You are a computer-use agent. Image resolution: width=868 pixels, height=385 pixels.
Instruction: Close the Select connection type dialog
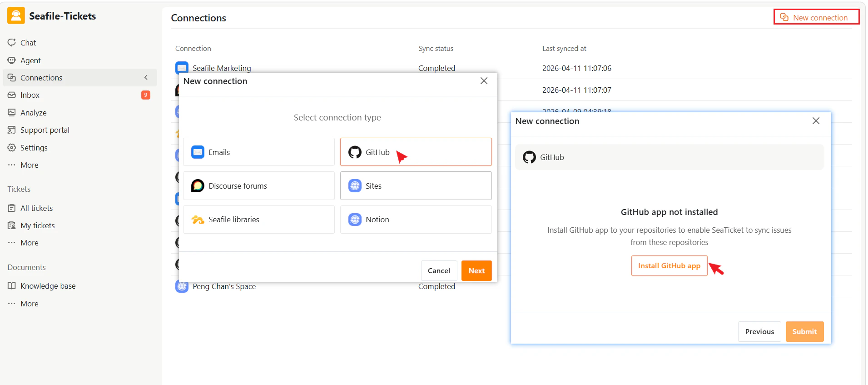(x=484, y=81)
